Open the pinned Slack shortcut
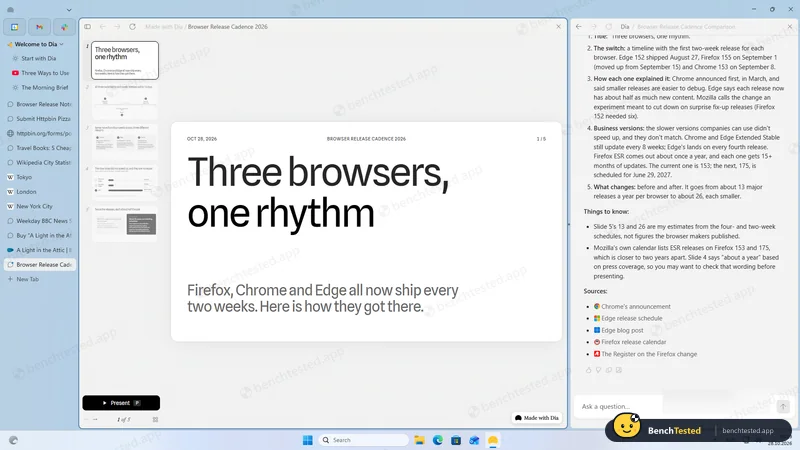 tap(64, 27)
